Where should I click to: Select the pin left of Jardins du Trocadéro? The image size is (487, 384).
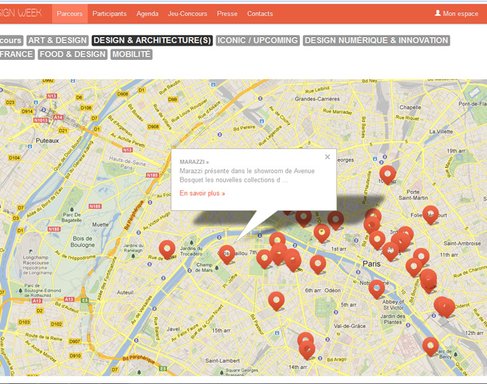167,249
